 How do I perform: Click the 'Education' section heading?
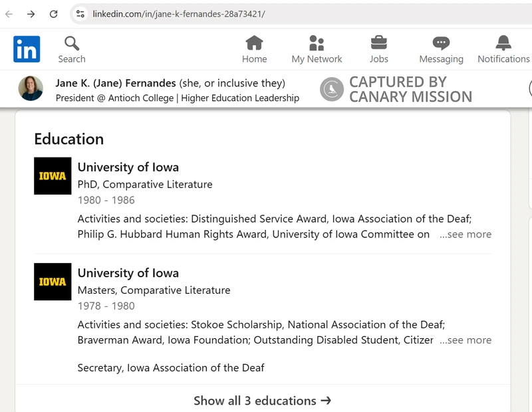click(69, 139)
